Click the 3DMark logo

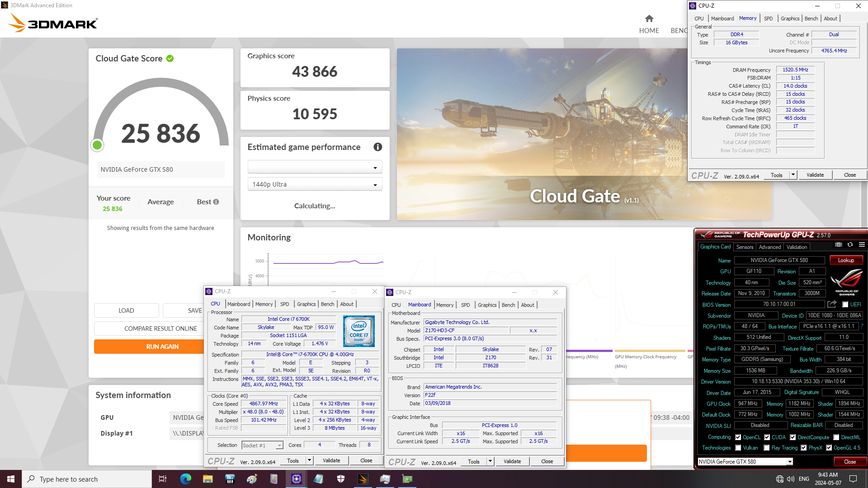(53, 23)
